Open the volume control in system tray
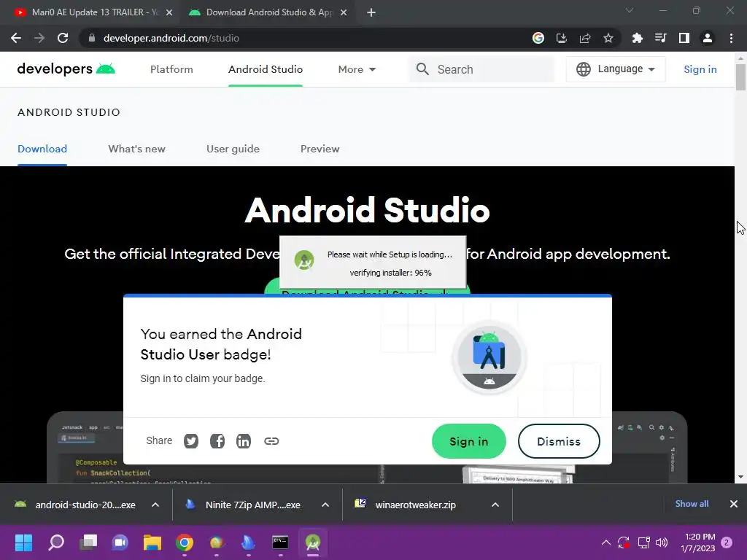Image resolution: width=747 pixels, height=560 pixels. coord(662,542)
